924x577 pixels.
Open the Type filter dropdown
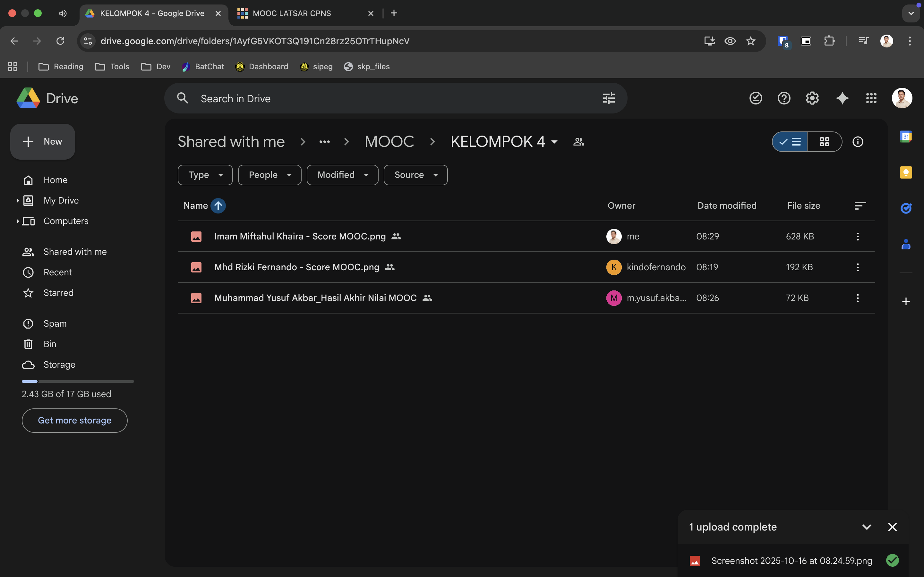[205, 175]
